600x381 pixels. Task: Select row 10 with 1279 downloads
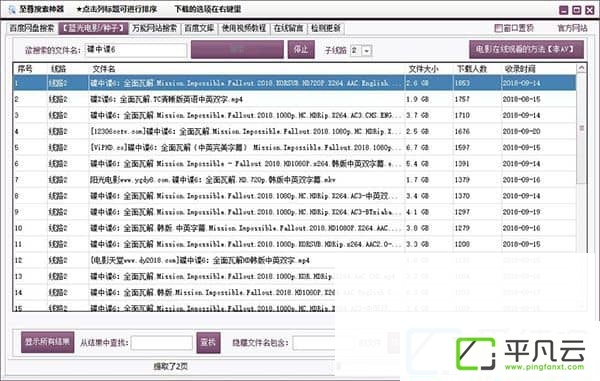click(295, 228)
